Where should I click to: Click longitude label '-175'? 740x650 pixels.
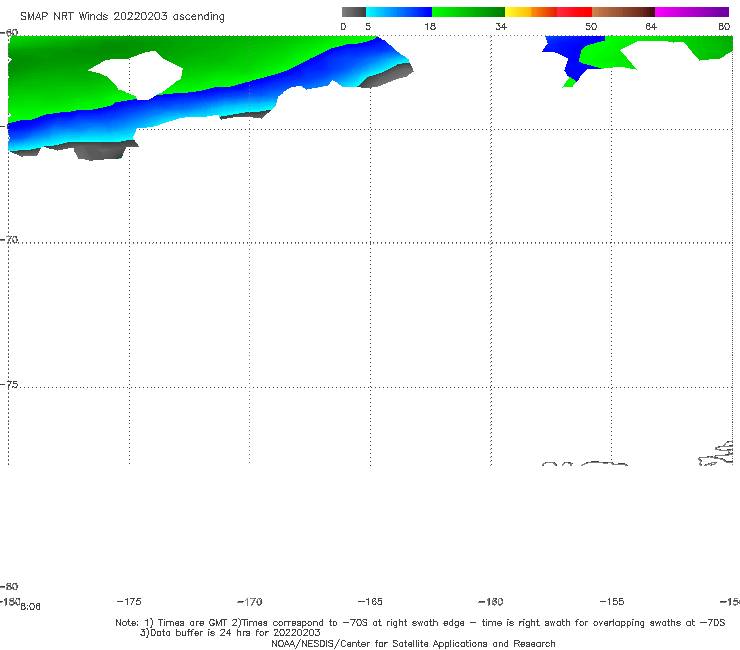pos(129,601)
